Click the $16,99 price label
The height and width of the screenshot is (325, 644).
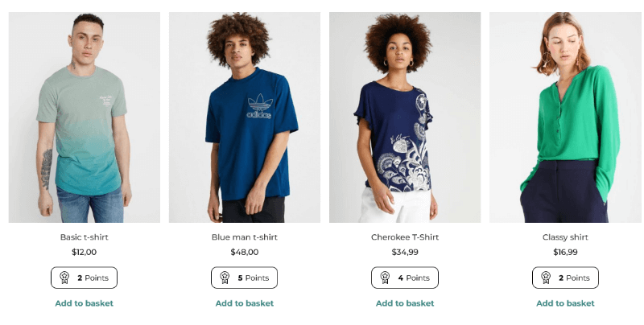tap(565, 252)
